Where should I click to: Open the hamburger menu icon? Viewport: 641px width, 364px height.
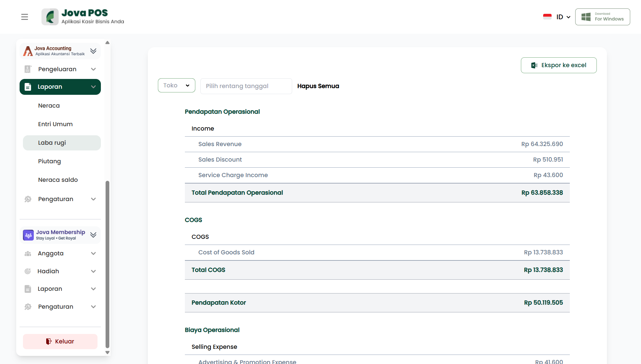25,17
